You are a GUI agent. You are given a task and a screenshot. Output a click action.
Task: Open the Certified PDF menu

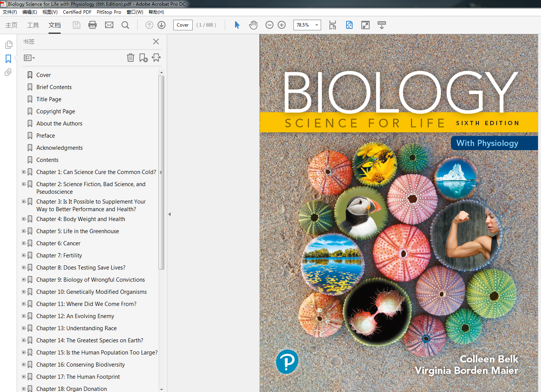coord(77,12)
